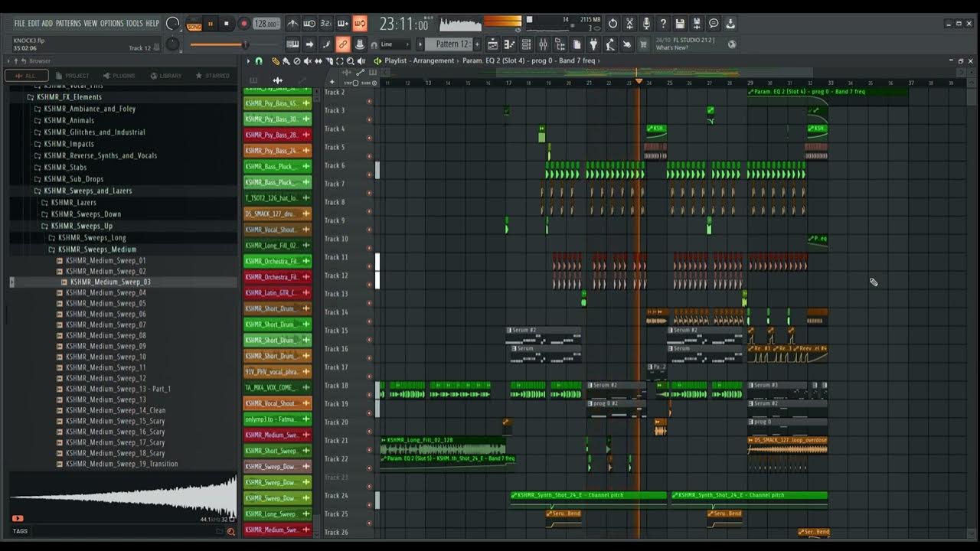980x551 pixels.
Task: Adjust the main volume knob
Action: pyautogui.click(x=173, y=24)
